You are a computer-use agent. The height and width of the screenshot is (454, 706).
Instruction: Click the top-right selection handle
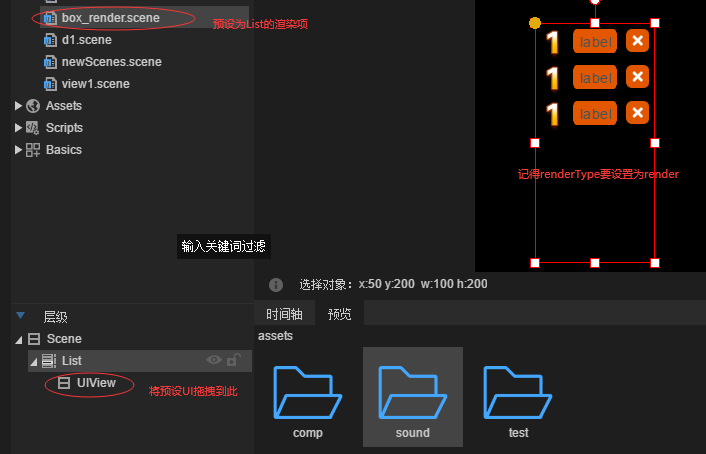click(x=655, y=23)
